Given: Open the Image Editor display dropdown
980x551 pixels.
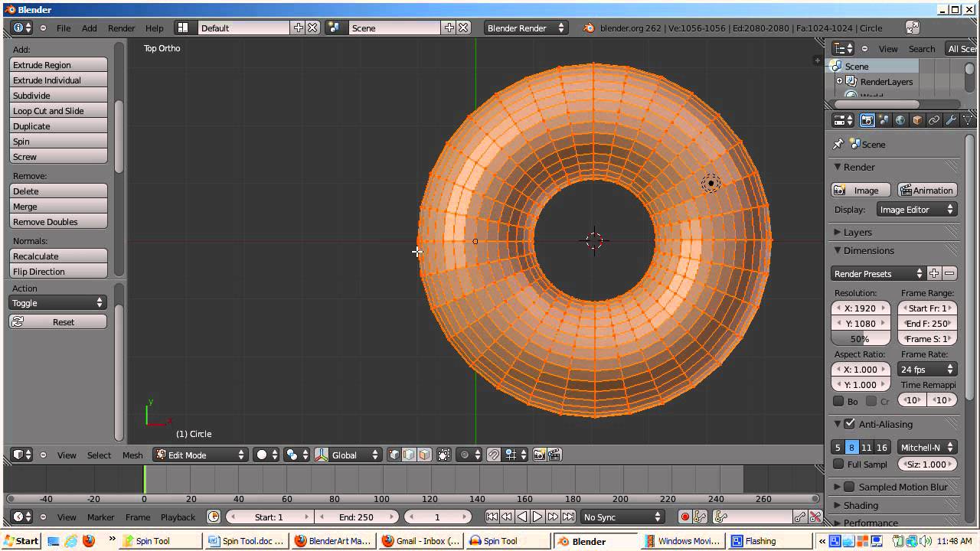Looking at the screenshot, I should 916,209.
